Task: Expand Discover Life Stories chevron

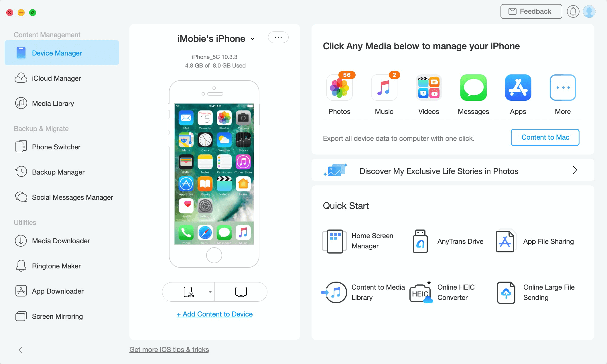Action: 575,171
